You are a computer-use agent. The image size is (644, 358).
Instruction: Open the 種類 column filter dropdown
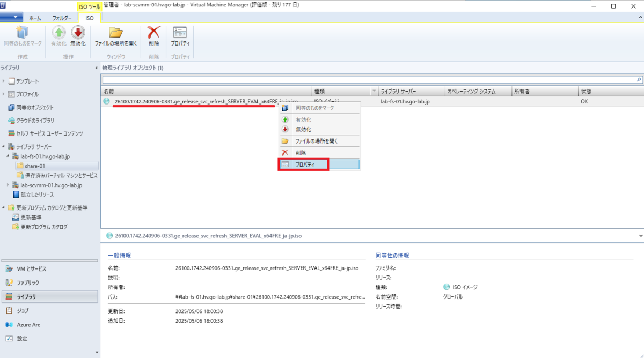[x=374, y=92]
